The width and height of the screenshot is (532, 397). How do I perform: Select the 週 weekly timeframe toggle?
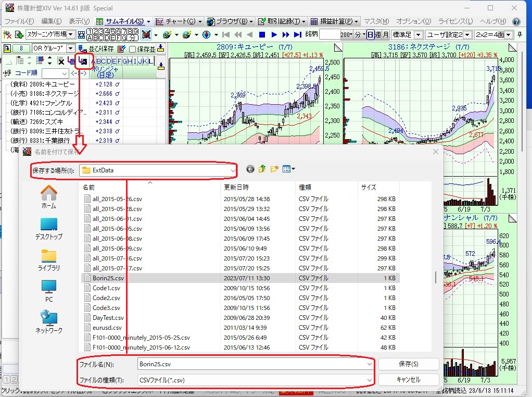tap(378, 34)
